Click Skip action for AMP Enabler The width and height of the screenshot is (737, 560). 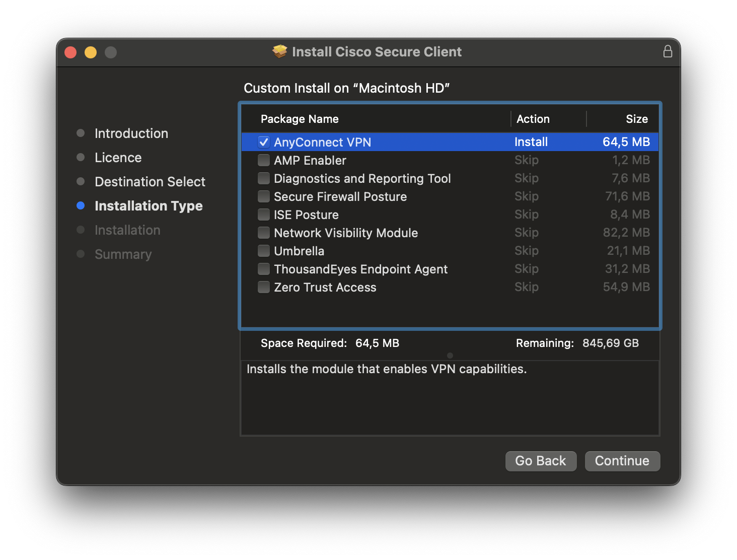[x=527, y=160]
